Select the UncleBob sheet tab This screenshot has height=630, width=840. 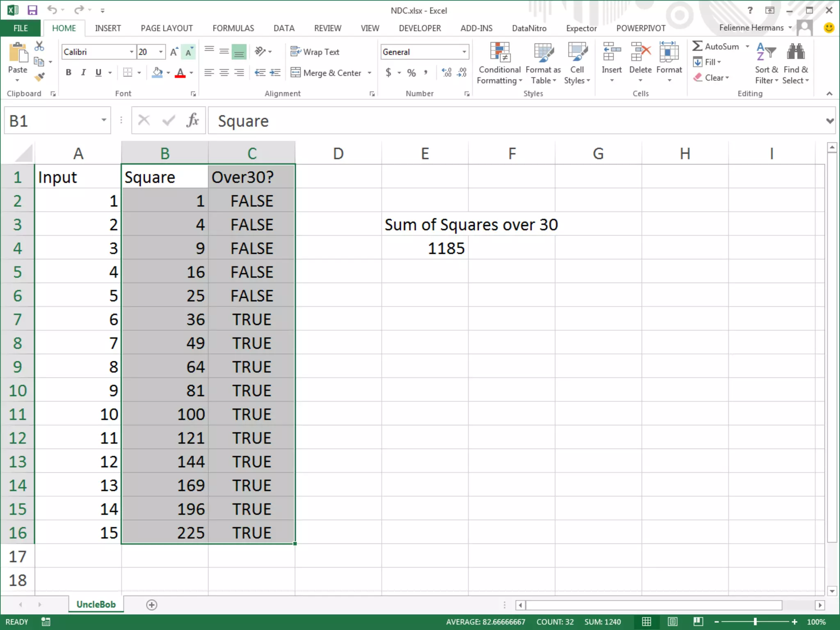tap(96, 604)
